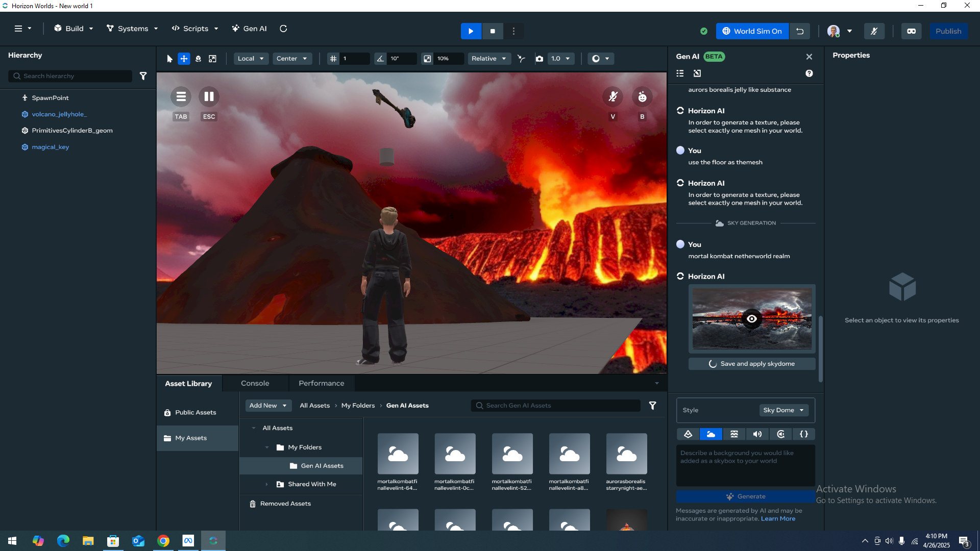
Task: Select the move tool in viewport toolbar
Action: (184, 59)
